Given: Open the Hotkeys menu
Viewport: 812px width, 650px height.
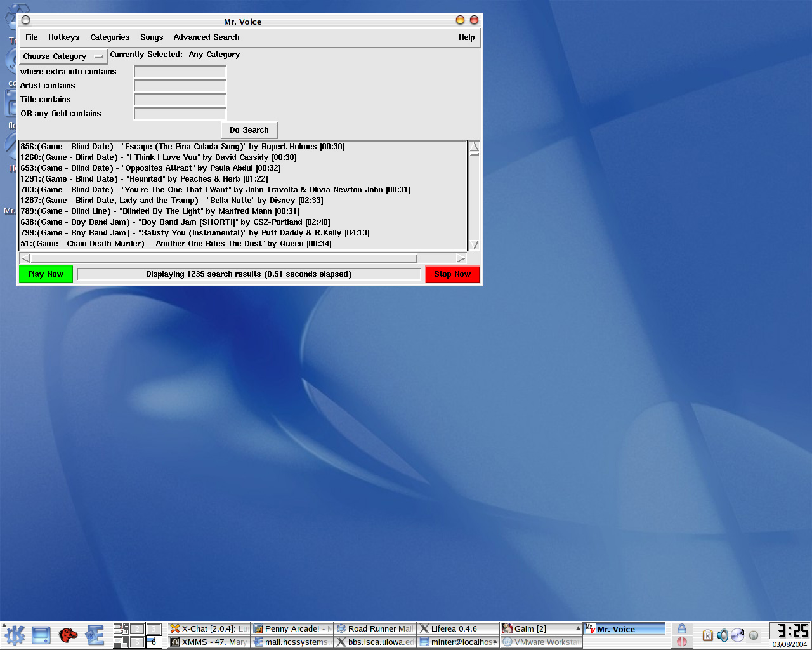Looking at the screenshot, I should pos(63,37).
